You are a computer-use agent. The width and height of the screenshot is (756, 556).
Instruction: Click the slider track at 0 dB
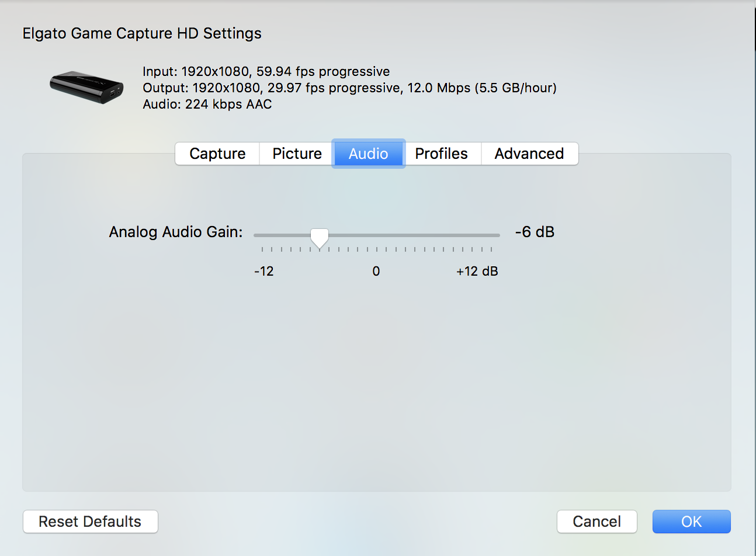click(377, 234)
